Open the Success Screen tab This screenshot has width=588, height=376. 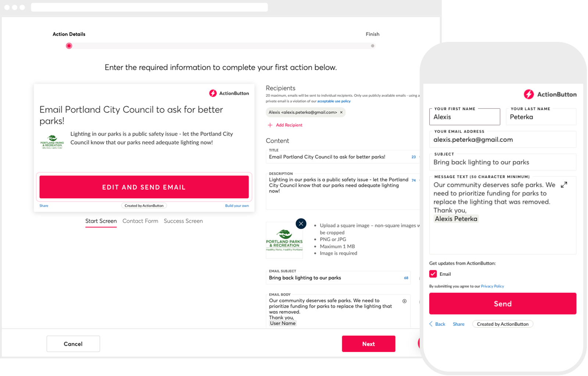[183, 221]
